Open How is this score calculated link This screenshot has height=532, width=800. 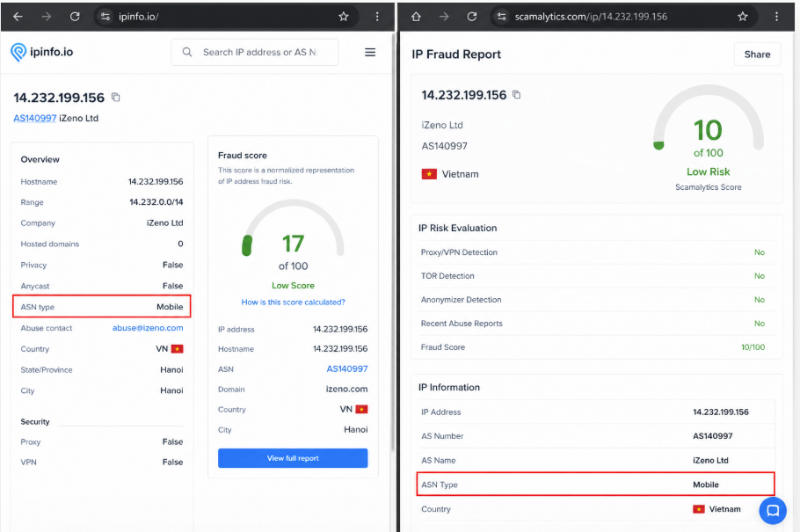point(293,302)
